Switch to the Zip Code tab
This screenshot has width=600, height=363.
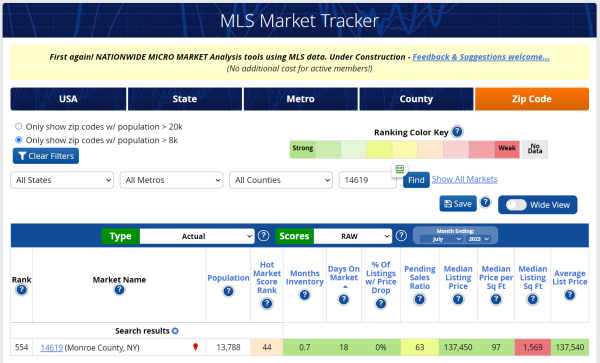tap(532, 99)
